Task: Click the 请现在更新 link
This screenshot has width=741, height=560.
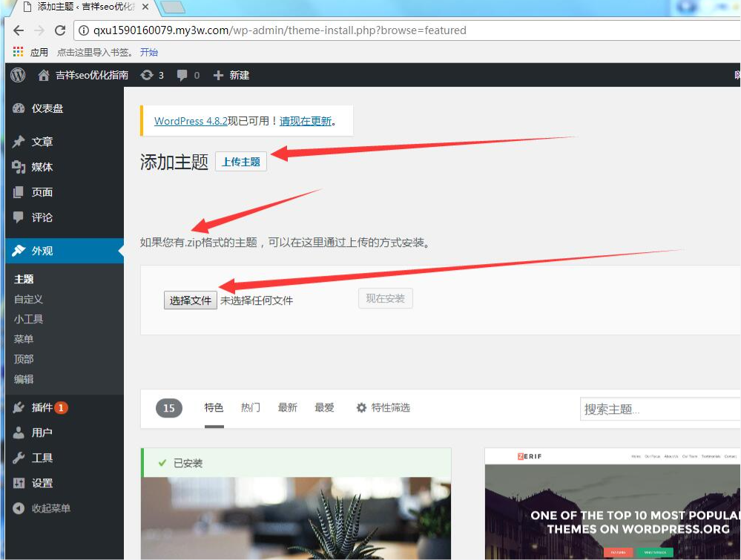Action: (306, 121)
